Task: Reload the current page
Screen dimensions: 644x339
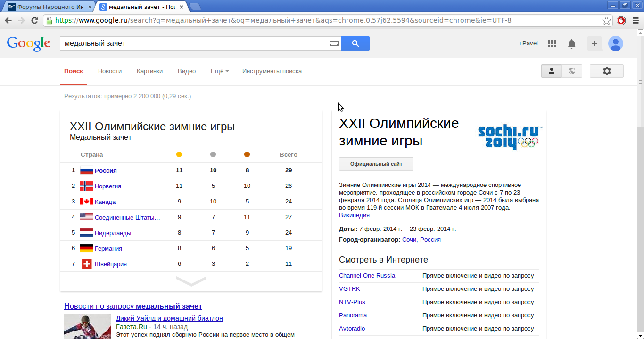Action: click(34, 20)
